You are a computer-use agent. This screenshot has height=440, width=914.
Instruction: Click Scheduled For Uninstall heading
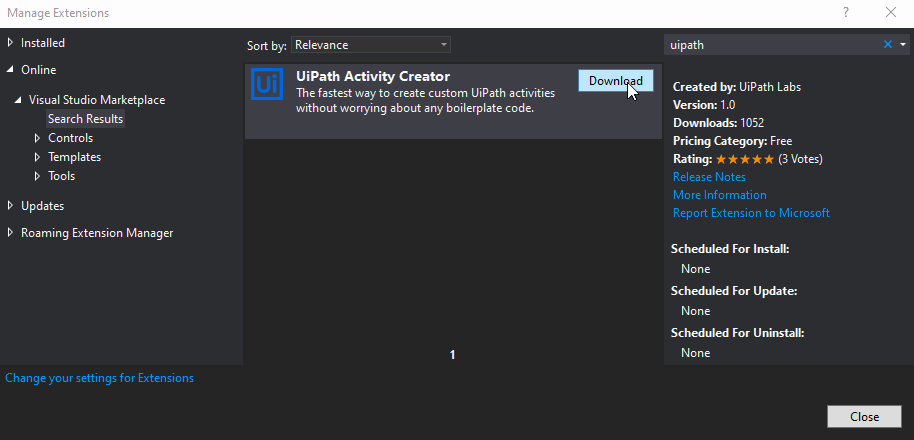click(737, 333)
